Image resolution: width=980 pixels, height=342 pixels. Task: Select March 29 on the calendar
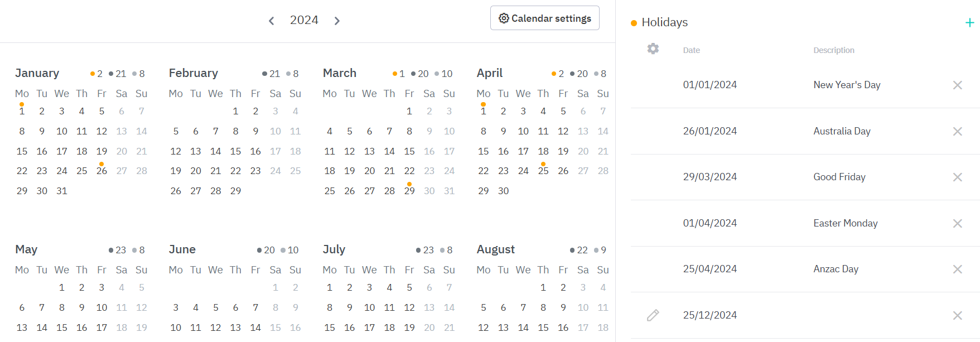409,191
